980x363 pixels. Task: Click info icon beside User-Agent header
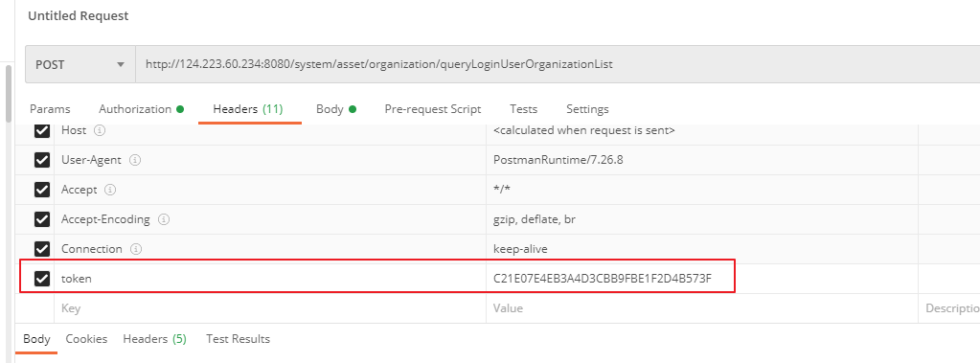(x=134, y=160)
